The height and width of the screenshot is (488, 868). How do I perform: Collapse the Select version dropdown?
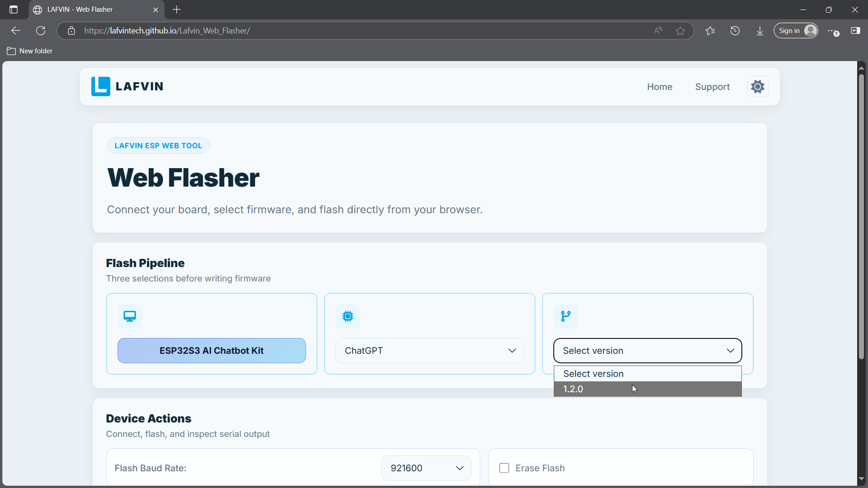click(x=647, y=351)
